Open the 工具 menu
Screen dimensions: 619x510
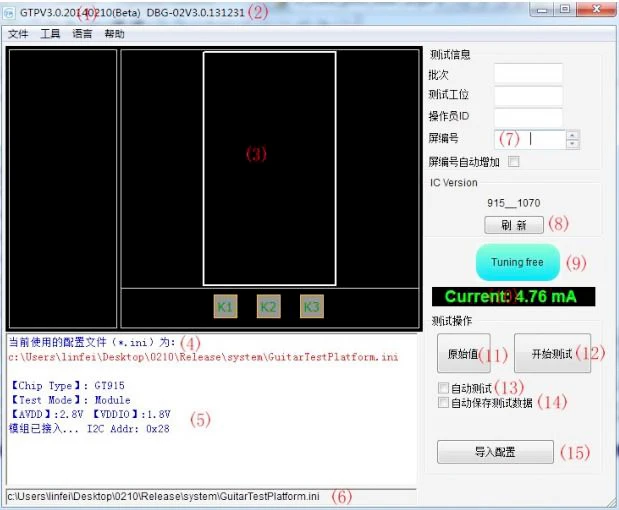pos(50,34)
